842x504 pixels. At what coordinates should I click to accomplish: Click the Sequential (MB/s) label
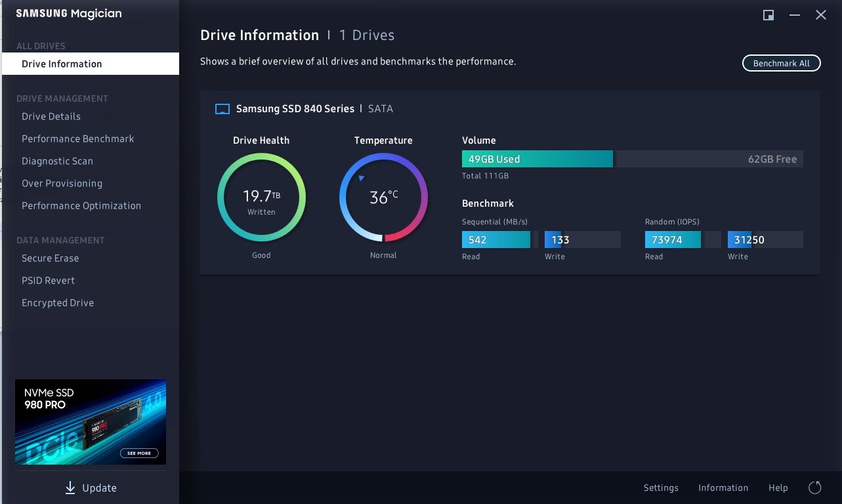495,222
